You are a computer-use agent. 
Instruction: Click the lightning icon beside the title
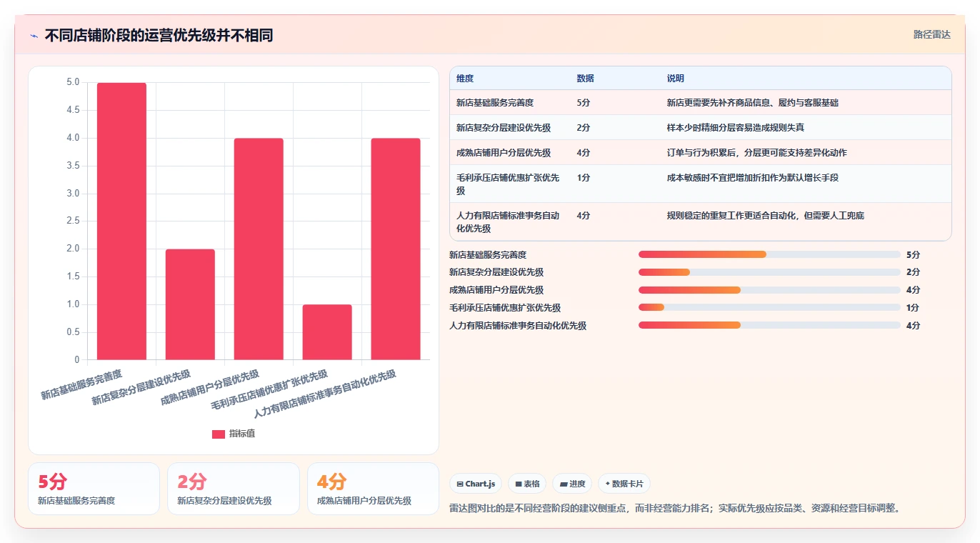tap(34, 36)
